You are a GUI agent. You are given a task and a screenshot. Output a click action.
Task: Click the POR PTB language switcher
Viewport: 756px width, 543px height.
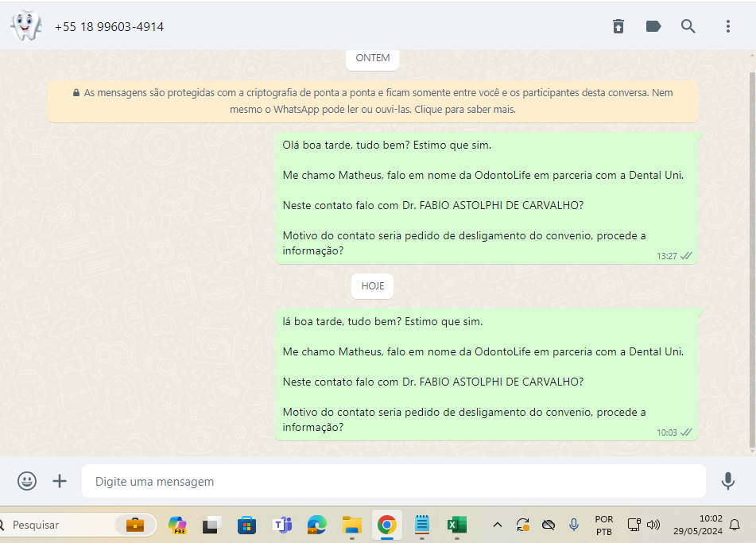(604, 525)
